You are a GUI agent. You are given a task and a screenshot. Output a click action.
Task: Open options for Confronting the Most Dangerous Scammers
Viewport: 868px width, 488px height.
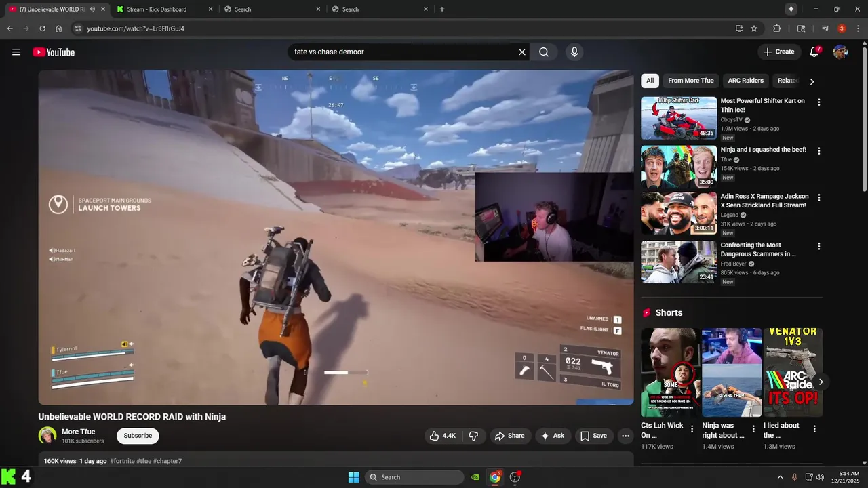pyautogui.click(x=819, y=247)
